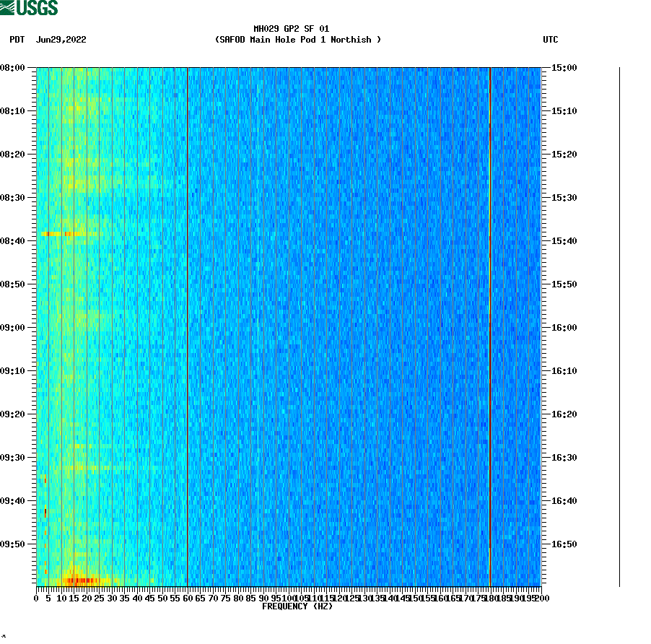Click the USGS logo

point(29,7)
